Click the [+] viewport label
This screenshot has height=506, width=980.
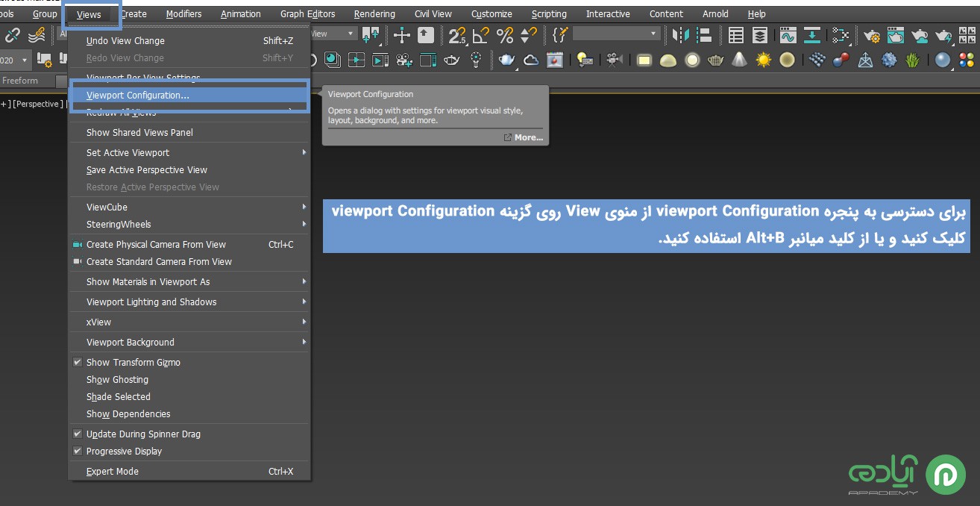pos(4,104)
